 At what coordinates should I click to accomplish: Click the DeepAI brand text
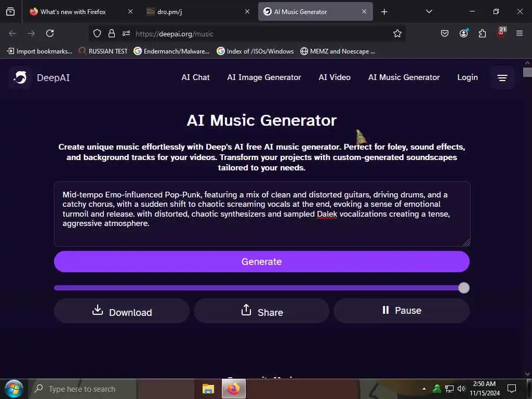[x=54, y=78]
